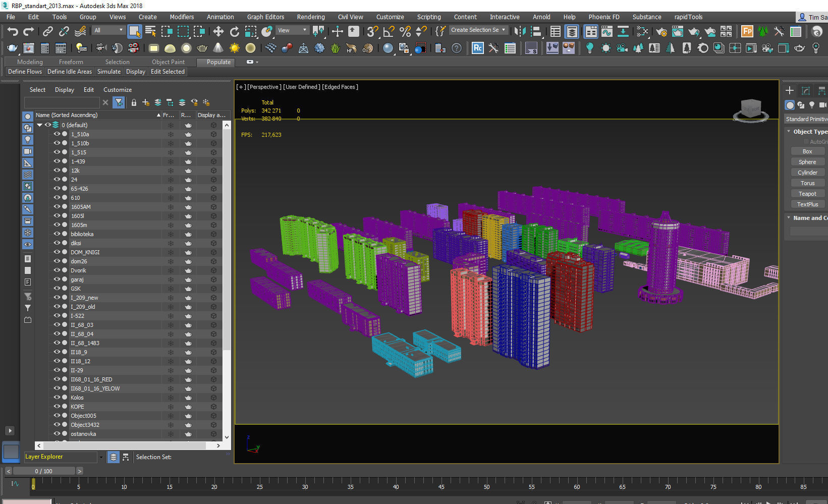Open the View reference coordinate dropdown
Image resolution: width=828 pixels, height=504 pixels.
coord(292,30)
